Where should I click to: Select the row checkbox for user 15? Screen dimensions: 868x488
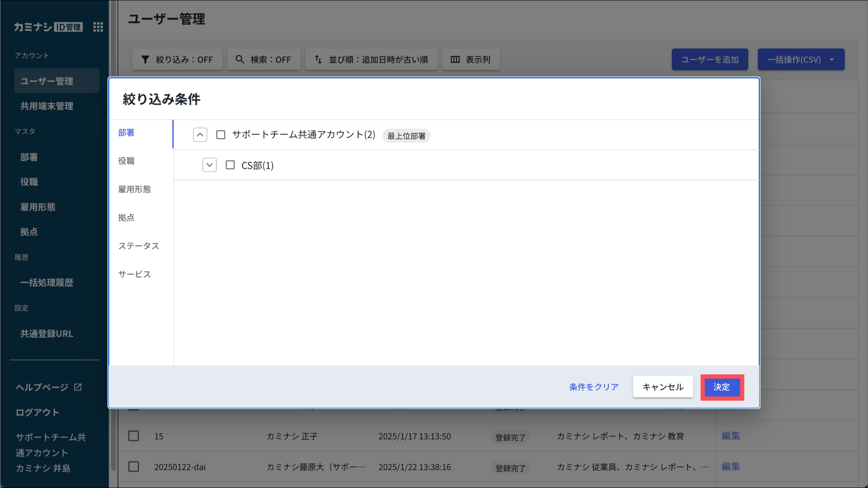tap(134, 436)
